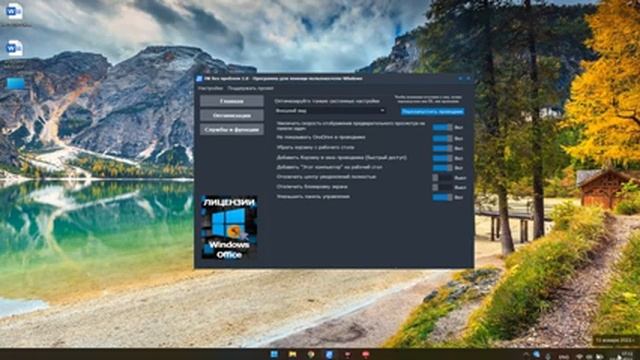
Task: Toggle remove Recycle Bin from desktop switch
Action: [x=442, y=148]
